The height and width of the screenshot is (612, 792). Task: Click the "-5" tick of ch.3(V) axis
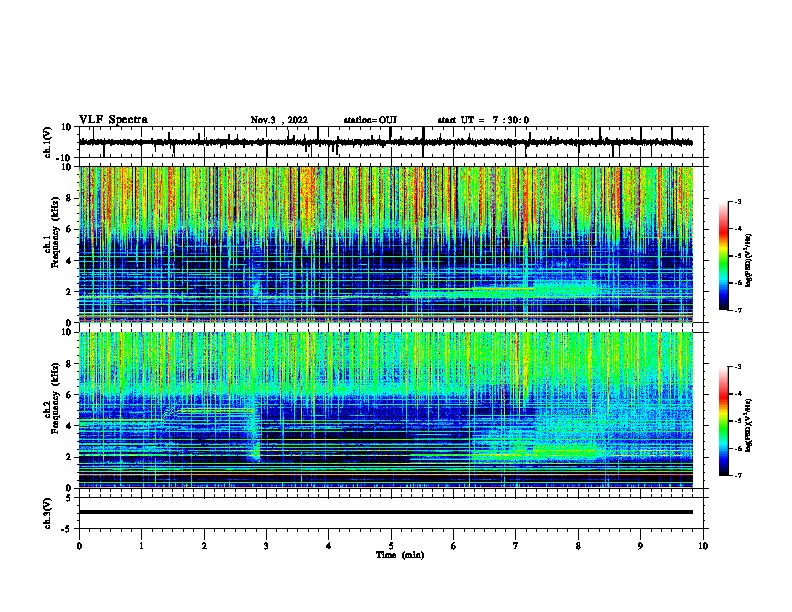coord(68,529)
